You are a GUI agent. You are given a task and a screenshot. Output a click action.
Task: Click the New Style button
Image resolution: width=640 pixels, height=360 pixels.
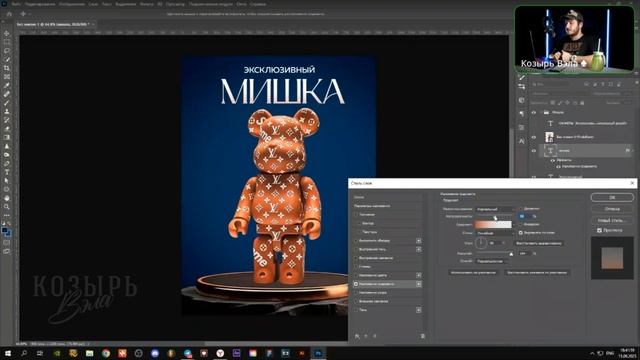tap(612, 220)
